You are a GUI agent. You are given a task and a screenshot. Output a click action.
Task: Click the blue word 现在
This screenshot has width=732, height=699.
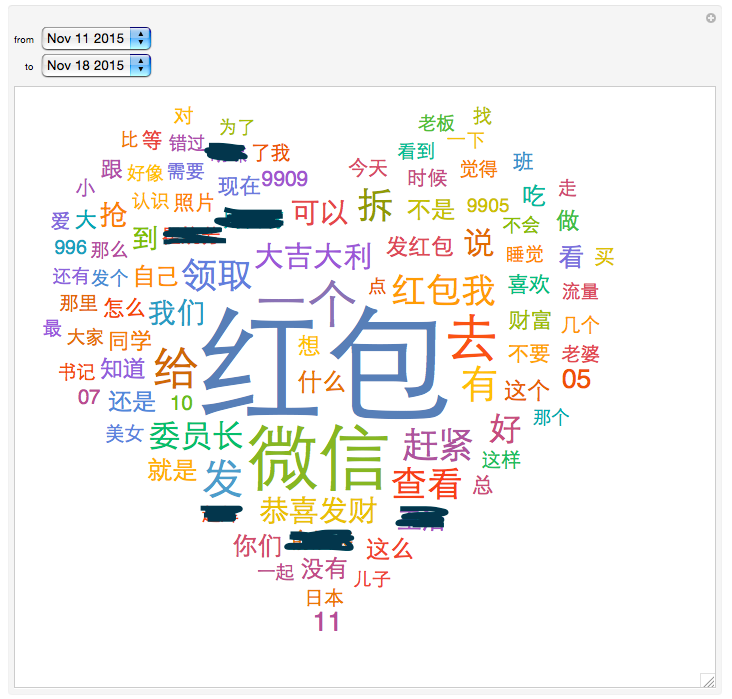click(239, 187)
